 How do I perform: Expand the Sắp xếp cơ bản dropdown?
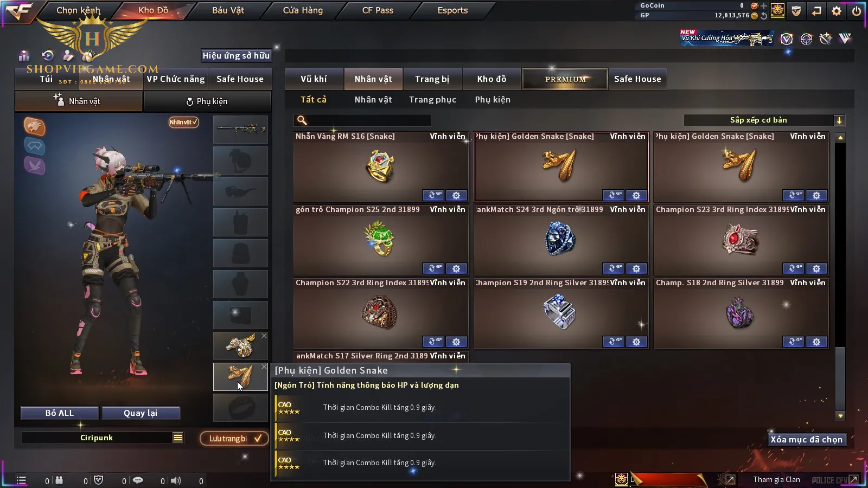tap(839, 120)
